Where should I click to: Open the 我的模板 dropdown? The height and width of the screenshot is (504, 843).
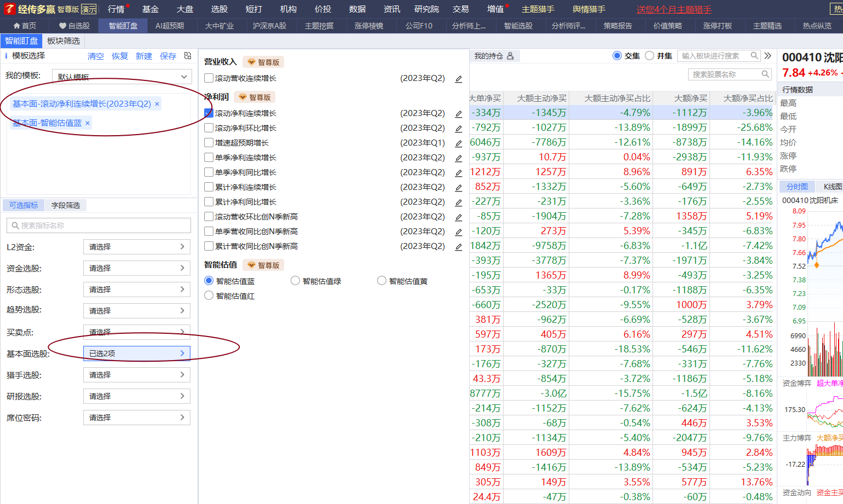coord(122,77)
